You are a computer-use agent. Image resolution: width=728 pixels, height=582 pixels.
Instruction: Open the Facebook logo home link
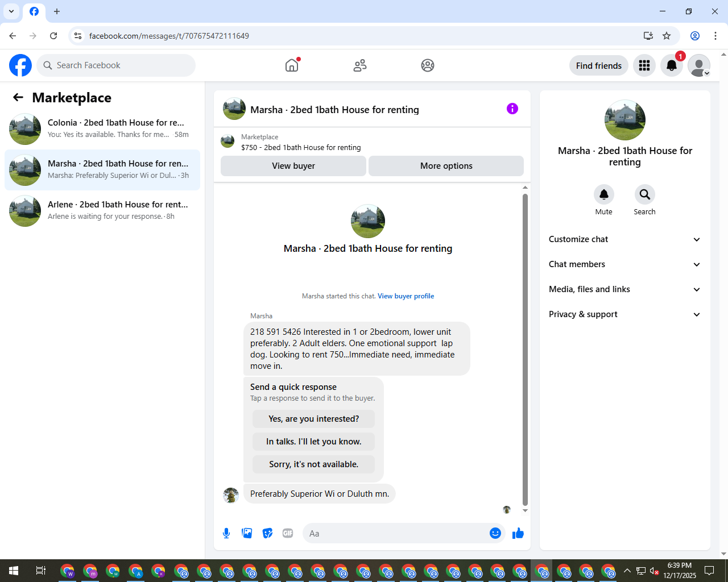tap(20, 65)
